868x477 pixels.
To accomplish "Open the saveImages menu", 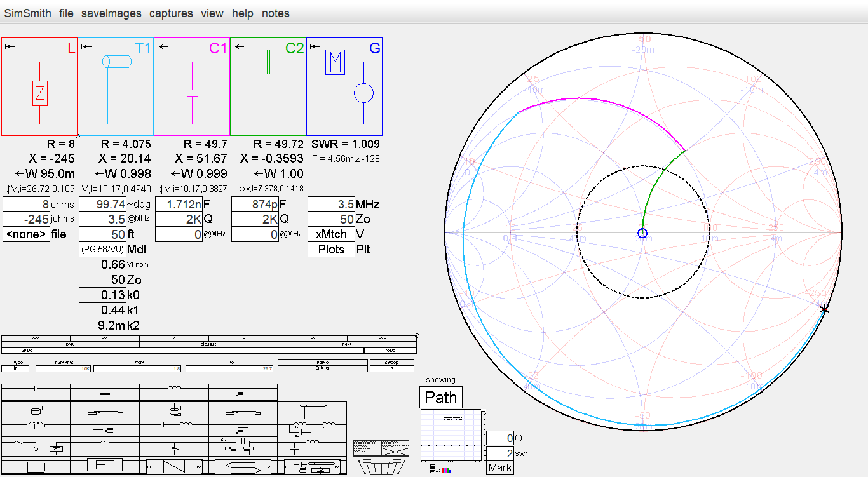I will point(111,13).
